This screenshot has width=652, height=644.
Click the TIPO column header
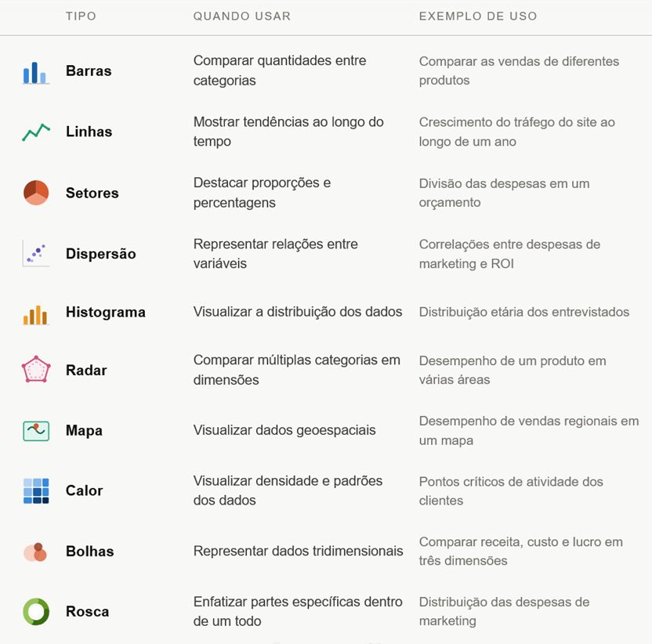pyautogui.click(x=81, y=16)
